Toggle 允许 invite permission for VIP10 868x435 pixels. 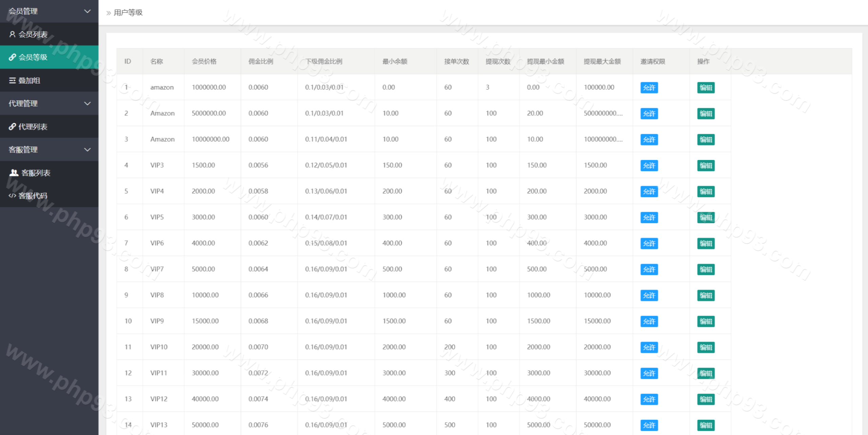click(x=649, y=348)
